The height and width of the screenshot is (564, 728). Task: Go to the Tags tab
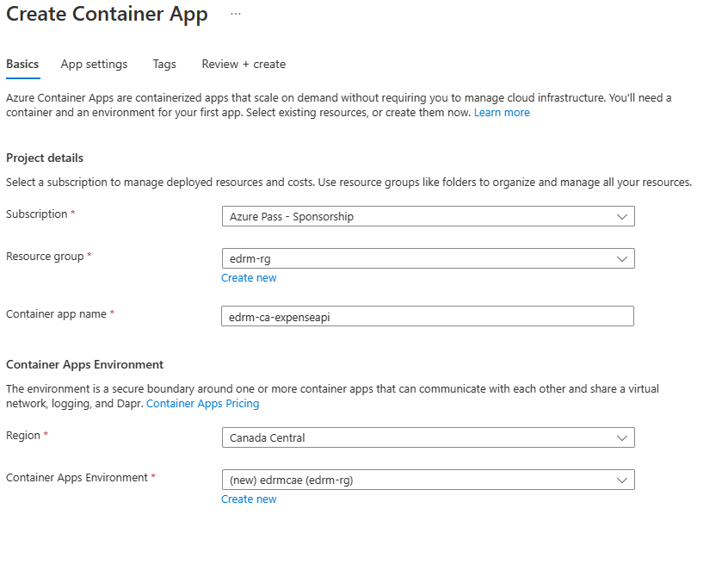pyautogui.click(x=164, y=65)
